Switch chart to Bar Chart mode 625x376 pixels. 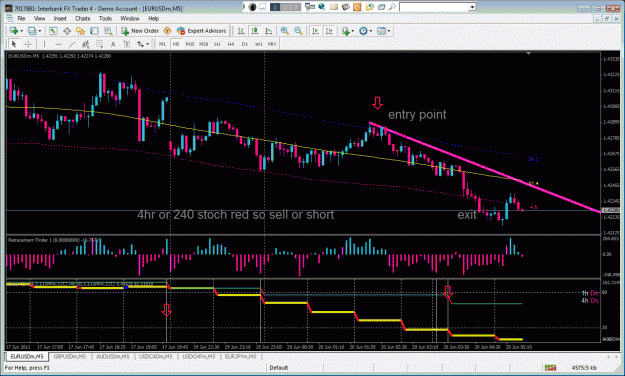(x=241, y=31)
